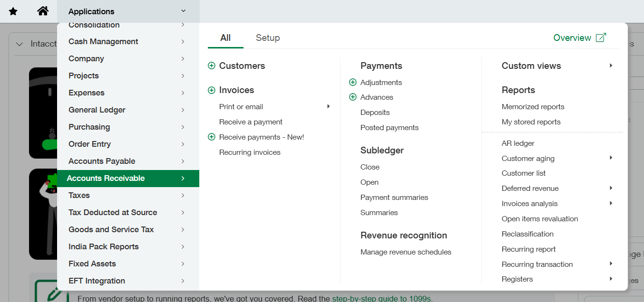The image size is (644, 302).
Task: Select Accounts Payable in the applications list
Action: pos(102,161)
